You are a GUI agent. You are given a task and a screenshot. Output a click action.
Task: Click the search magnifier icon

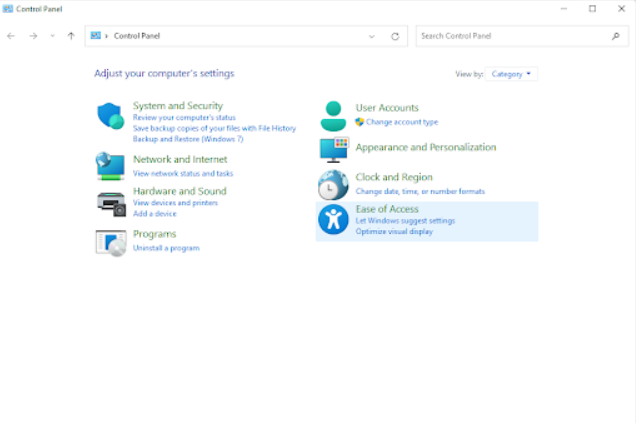615,36
